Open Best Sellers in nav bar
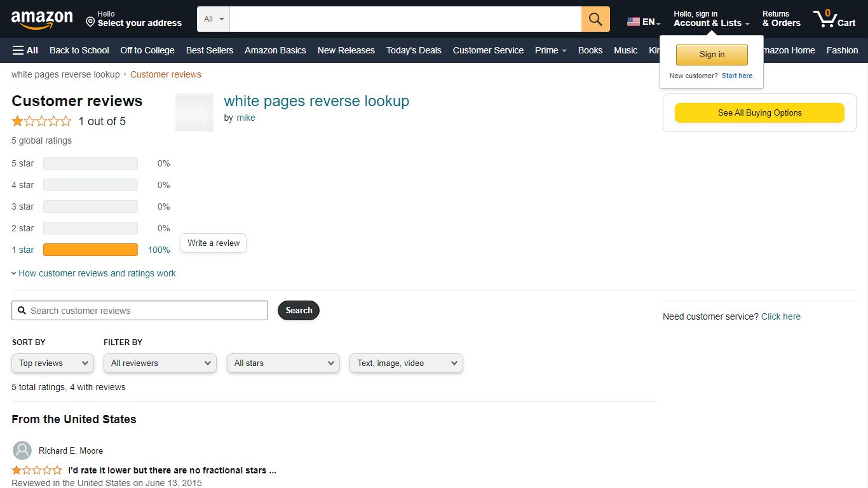Screen dimensions: 868x488 [x=210, y=50]
